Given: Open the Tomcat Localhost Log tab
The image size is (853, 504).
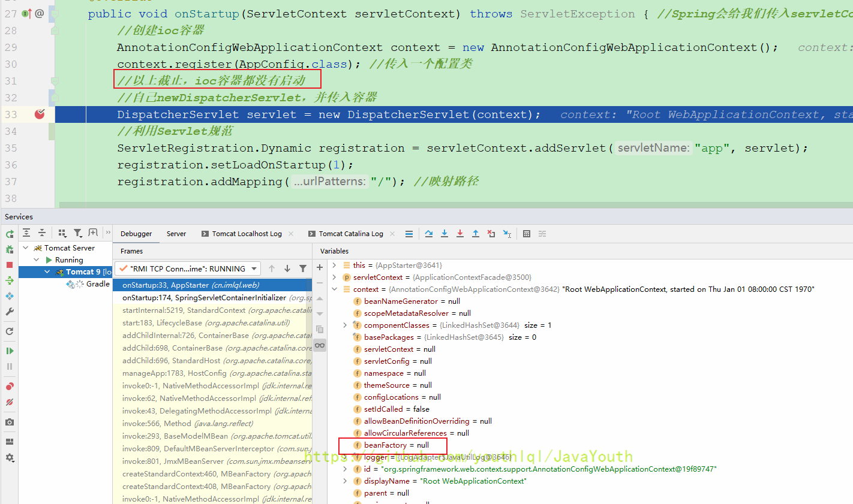Looking at the screenshot, I should (x=247, y=234).
